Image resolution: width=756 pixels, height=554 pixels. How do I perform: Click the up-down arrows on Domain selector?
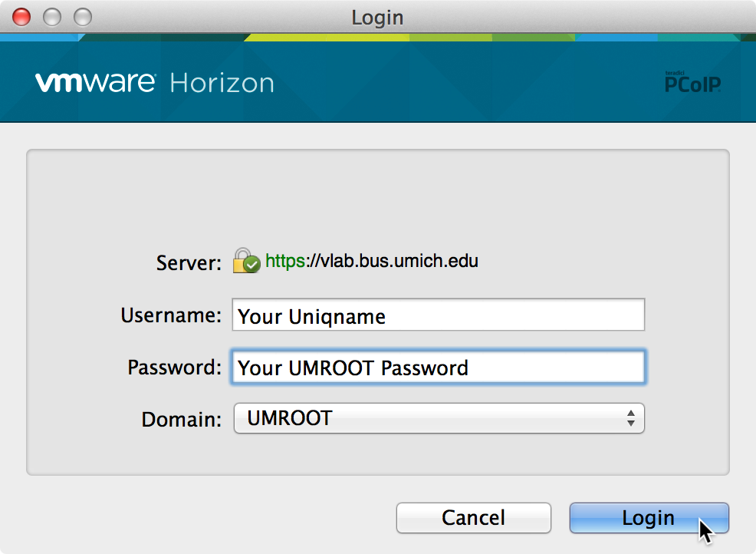tap(630, 418)
